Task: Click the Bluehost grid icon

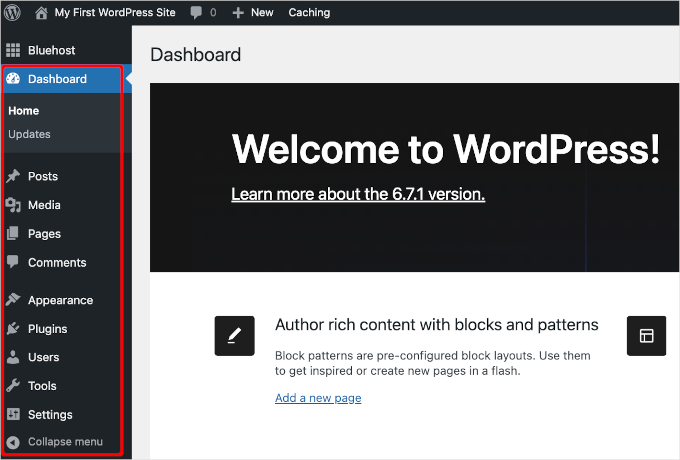Action: pos(13,50)
